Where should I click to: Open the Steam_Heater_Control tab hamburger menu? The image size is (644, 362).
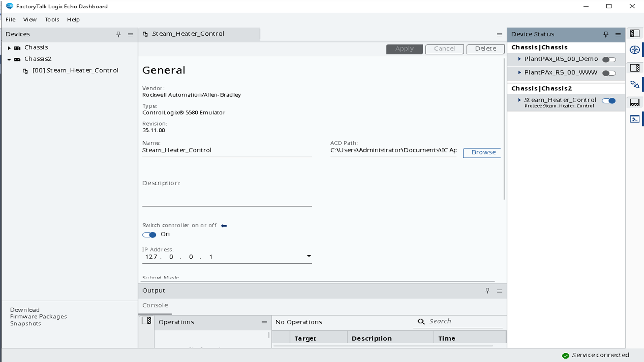pyautogui.click(x=499, y=35)
